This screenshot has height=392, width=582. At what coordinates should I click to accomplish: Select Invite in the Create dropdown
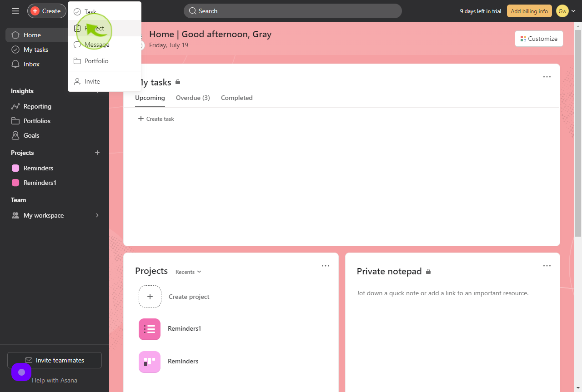tap(105, 81)
